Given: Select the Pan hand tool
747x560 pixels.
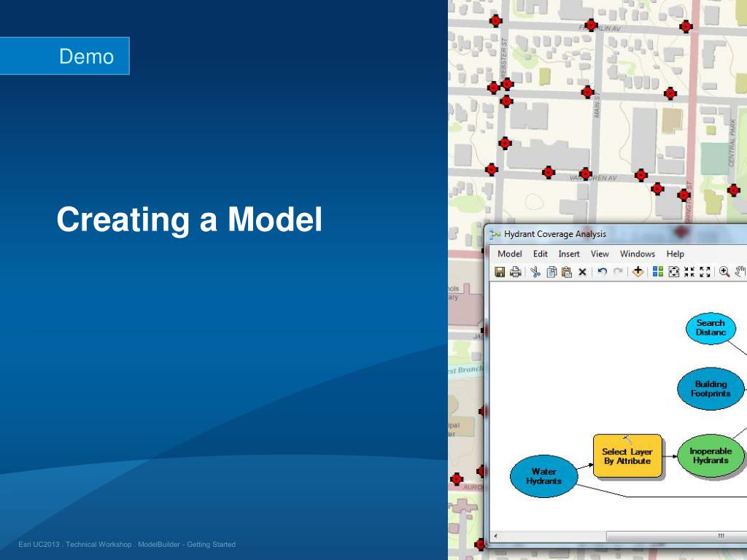Looking at the screenshot, I should (740, 272).
